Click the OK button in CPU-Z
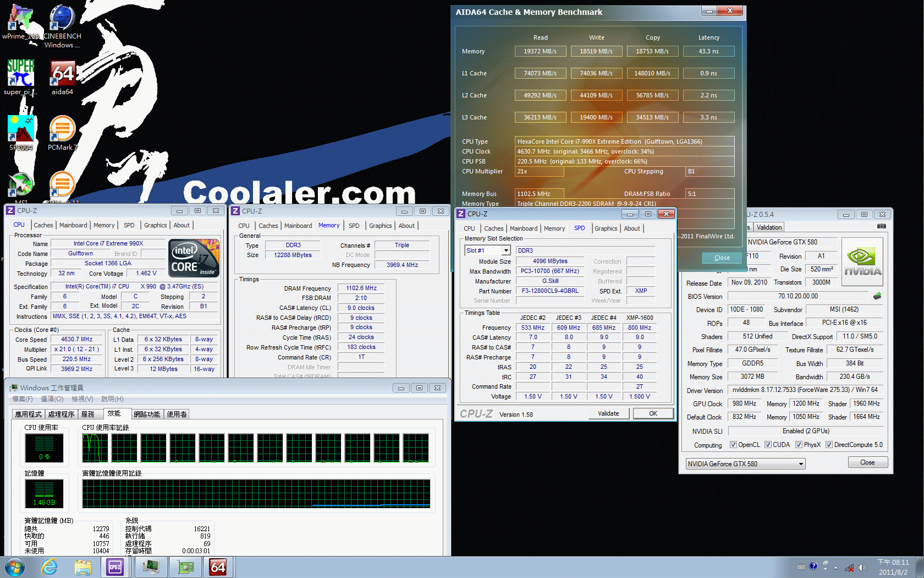The height and width of the screenshot is (578, 924). pos(653,413)
